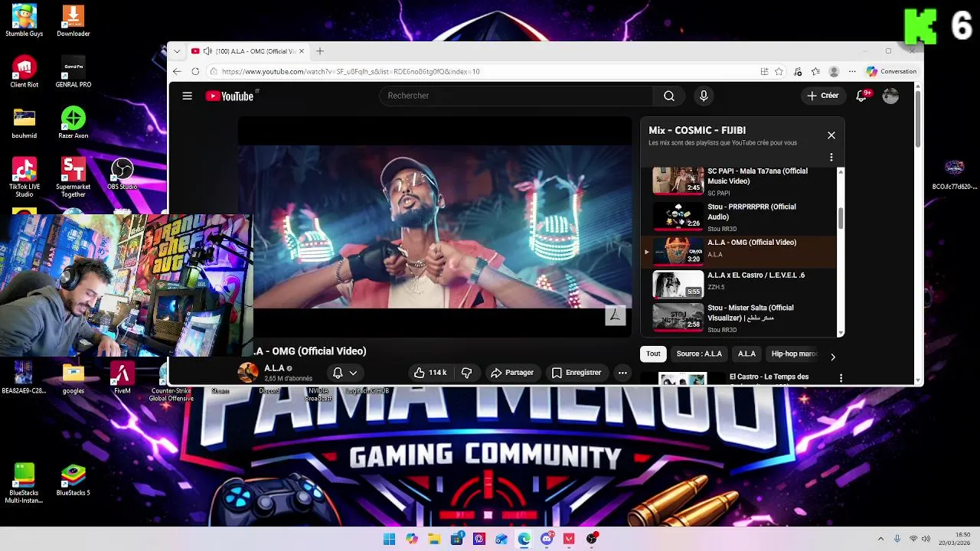Click the Enregistrer button
Viewport: 980px width, 551px height.
coord(577,373)
